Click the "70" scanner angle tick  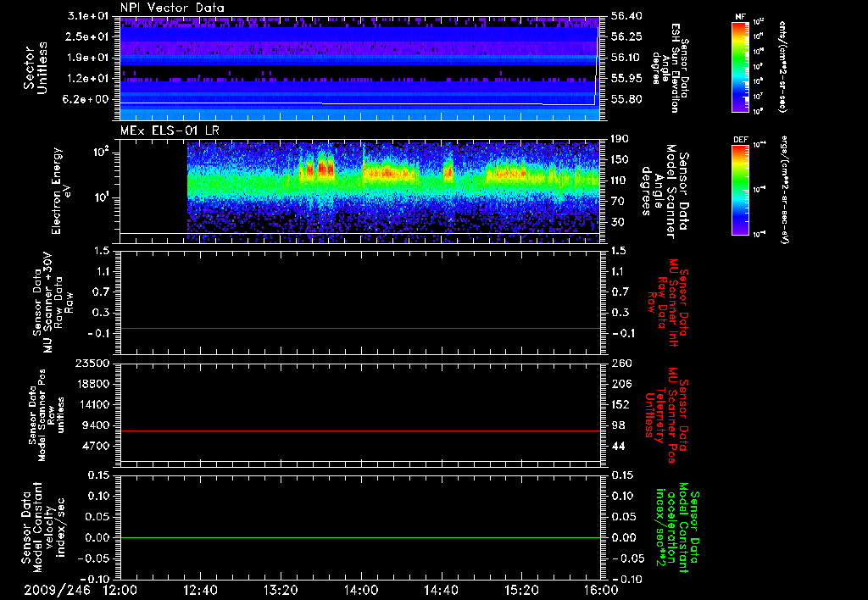(x=617, y=202)
